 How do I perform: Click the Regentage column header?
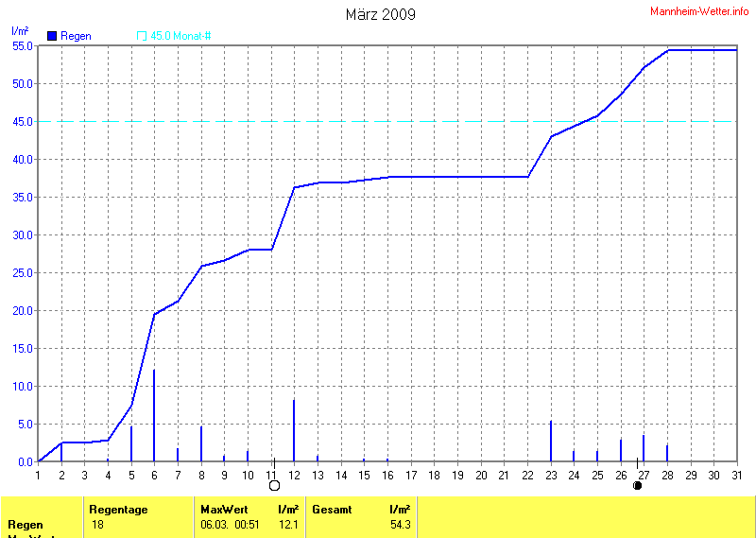click(118, 510)
